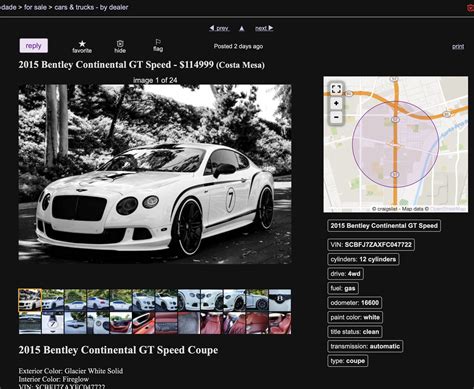The width and height of the screenshot is (474, 389).
Task: Click the 'drive: 4wd' tag
Action: pyautogui.click(x=345, y=274)
